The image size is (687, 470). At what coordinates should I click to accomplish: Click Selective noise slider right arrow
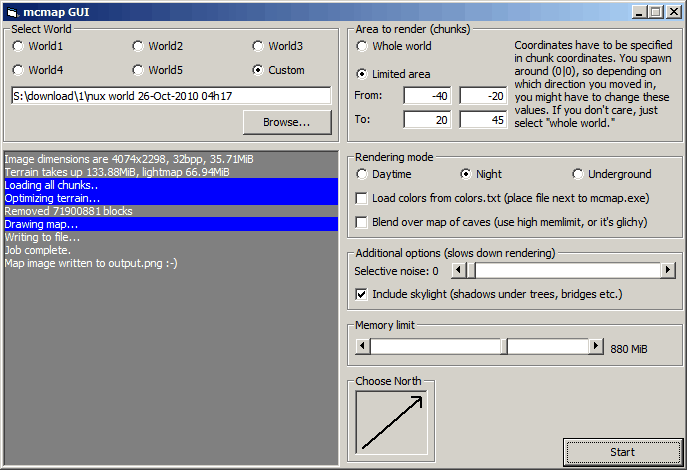(x=668, y=270)
